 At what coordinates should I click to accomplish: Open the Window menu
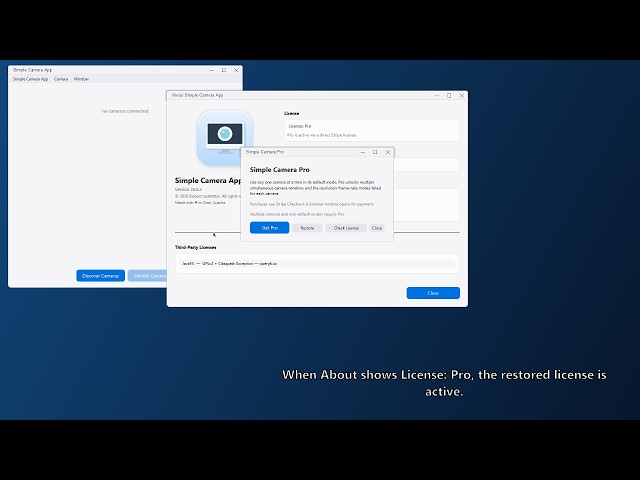click(x=81, y=79)
